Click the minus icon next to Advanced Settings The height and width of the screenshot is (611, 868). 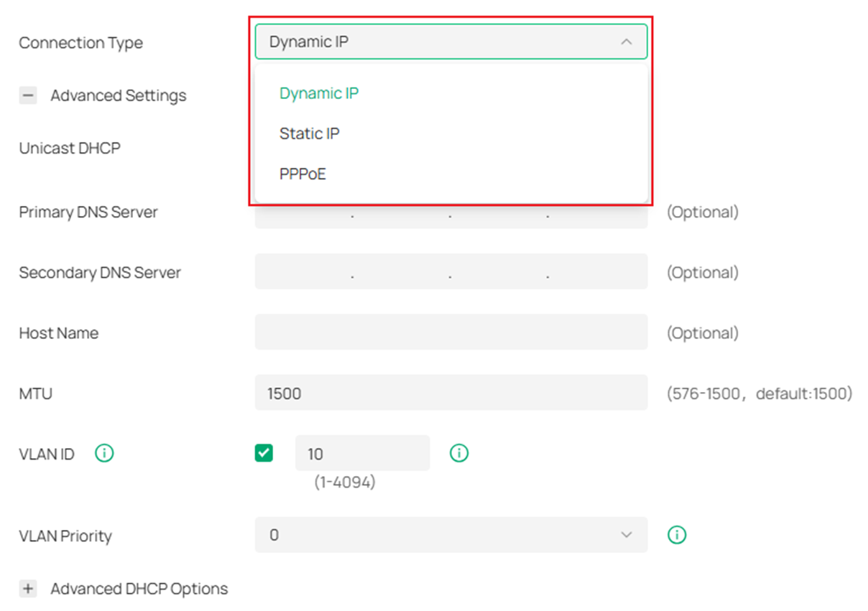tap(27, 95)
